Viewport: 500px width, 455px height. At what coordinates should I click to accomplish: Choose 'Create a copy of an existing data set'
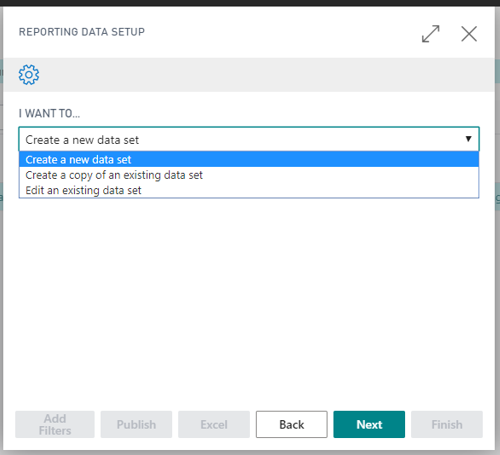tap(249, 175)
